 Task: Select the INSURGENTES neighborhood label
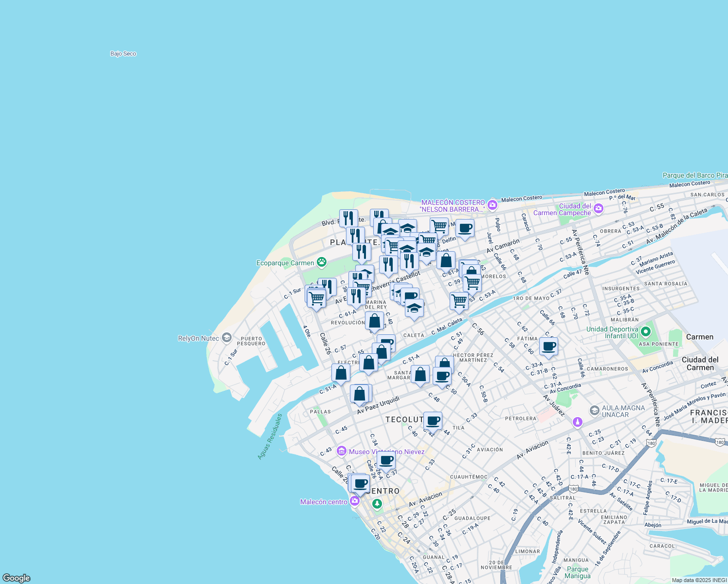coord(621,289)
